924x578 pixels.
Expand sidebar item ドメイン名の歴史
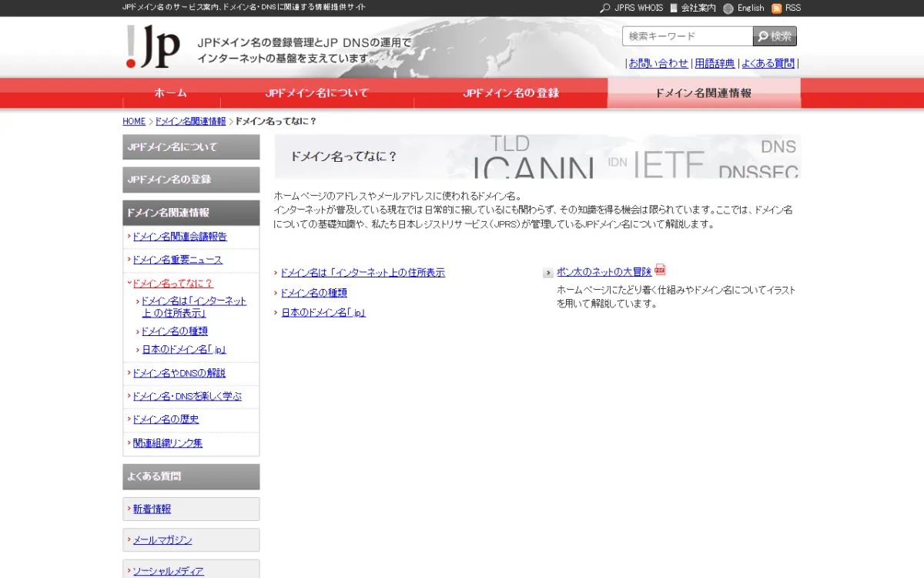(x=166, y=419)
